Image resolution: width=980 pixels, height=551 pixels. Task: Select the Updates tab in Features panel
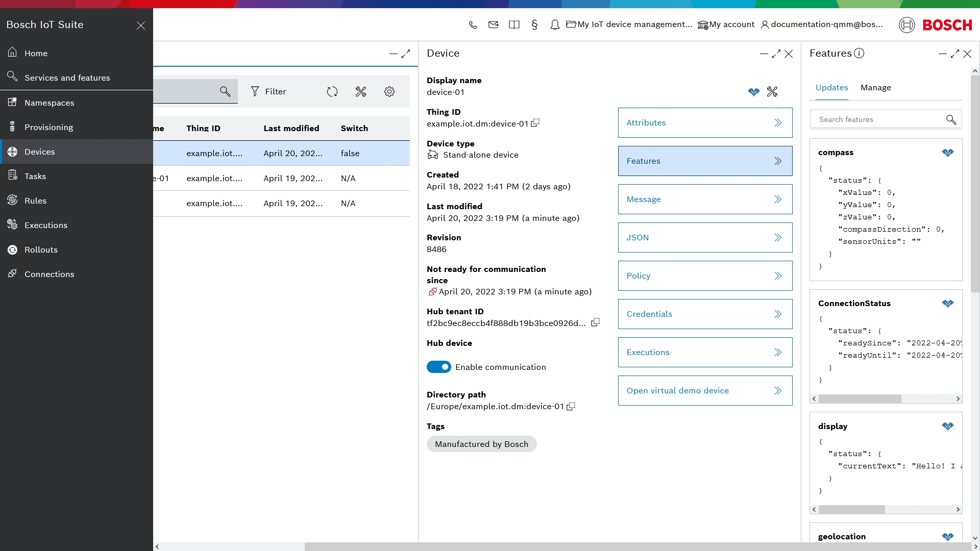[832, 87]
